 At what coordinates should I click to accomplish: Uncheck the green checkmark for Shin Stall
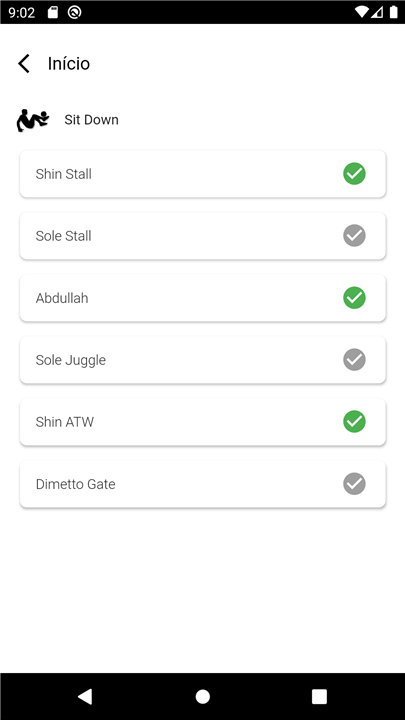[354, 174]
